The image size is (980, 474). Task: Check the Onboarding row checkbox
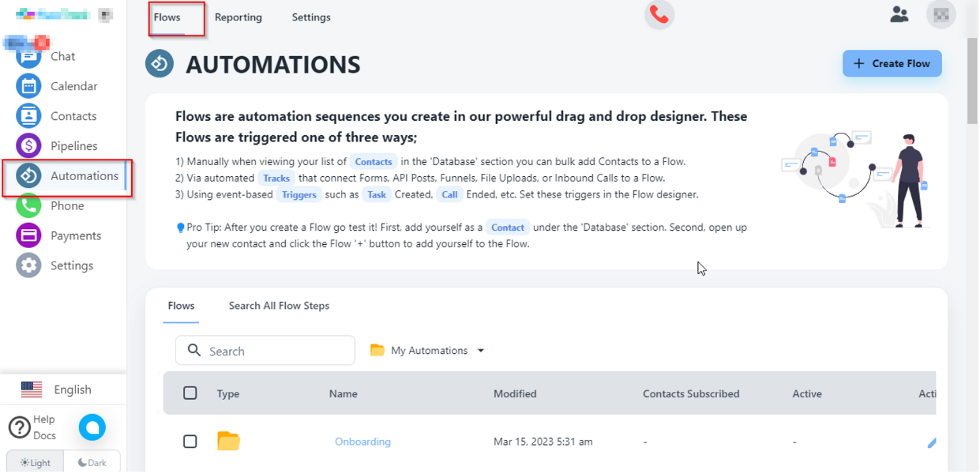(x=190, y=442)
